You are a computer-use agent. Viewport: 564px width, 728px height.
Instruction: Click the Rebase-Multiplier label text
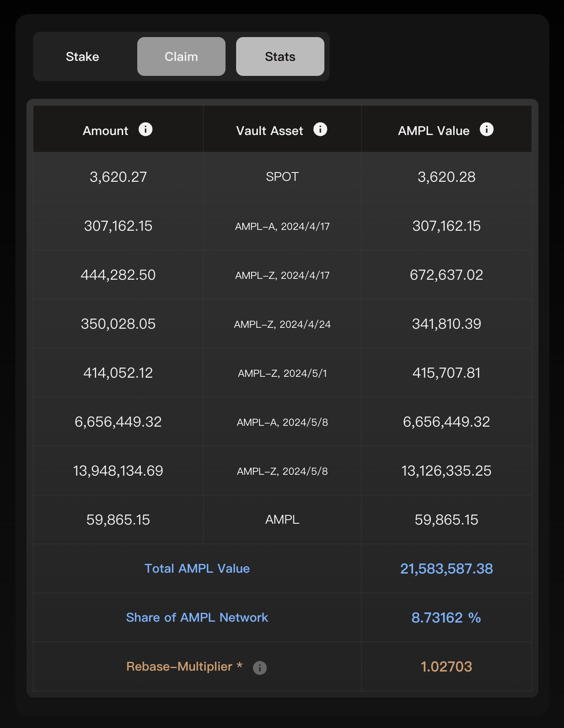coord(179,666)
